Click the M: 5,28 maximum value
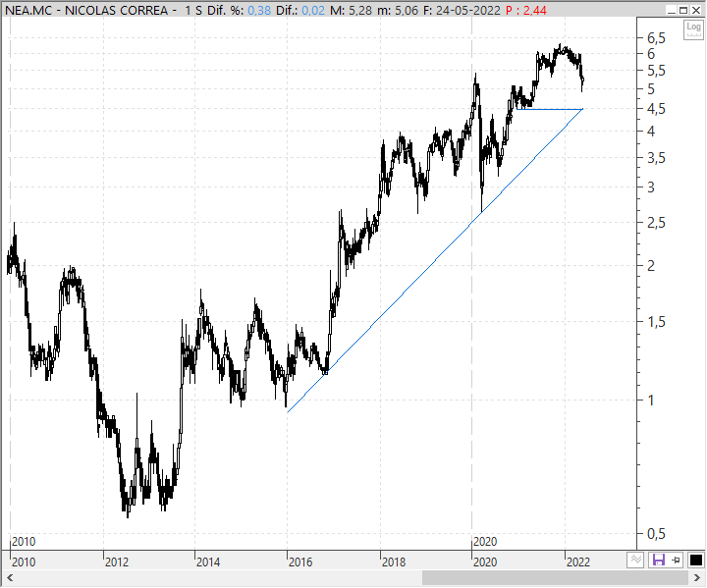This screenshot has width=707, height=588. tap(351, 10)
